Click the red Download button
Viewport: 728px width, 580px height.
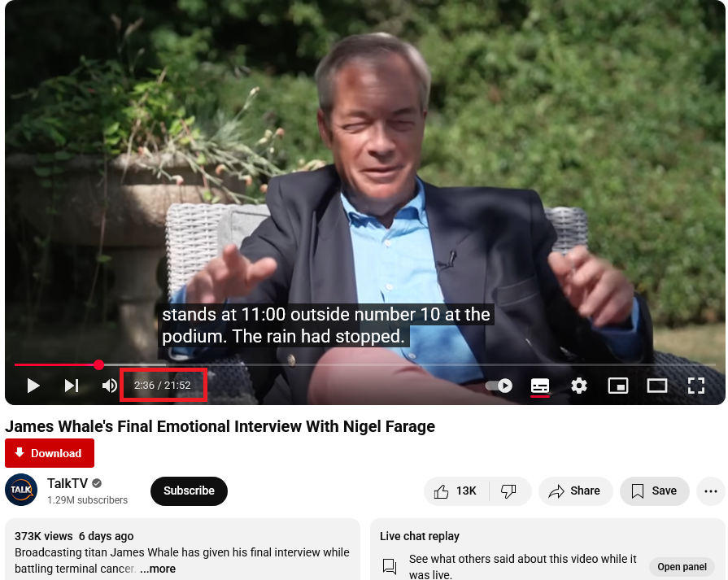pyautogui.click(x=50, y=453)
